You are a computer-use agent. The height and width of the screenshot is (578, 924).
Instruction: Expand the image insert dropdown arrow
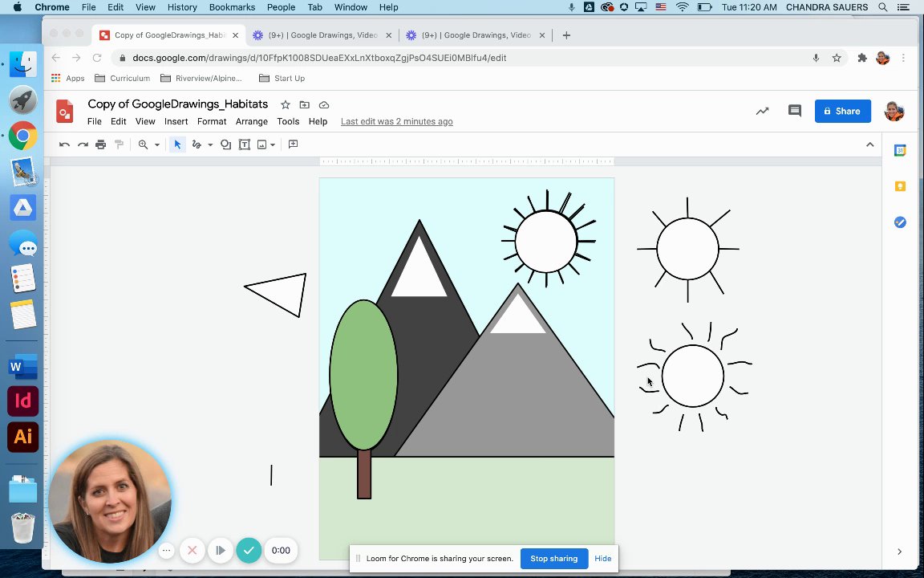273,145
